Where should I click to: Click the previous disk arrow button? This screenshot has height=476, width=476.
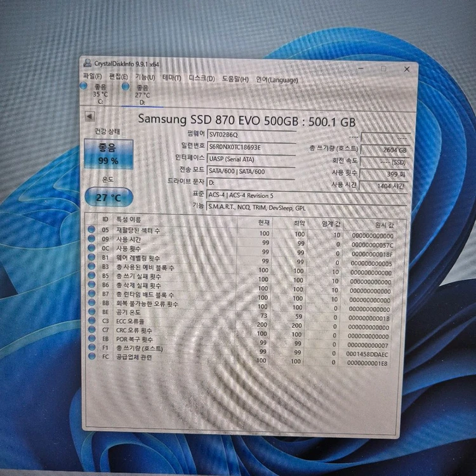(90, 116)
